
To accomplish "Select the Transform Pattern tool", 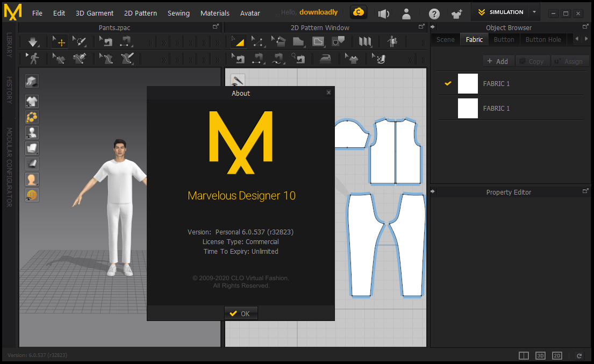I will (238, 41).
